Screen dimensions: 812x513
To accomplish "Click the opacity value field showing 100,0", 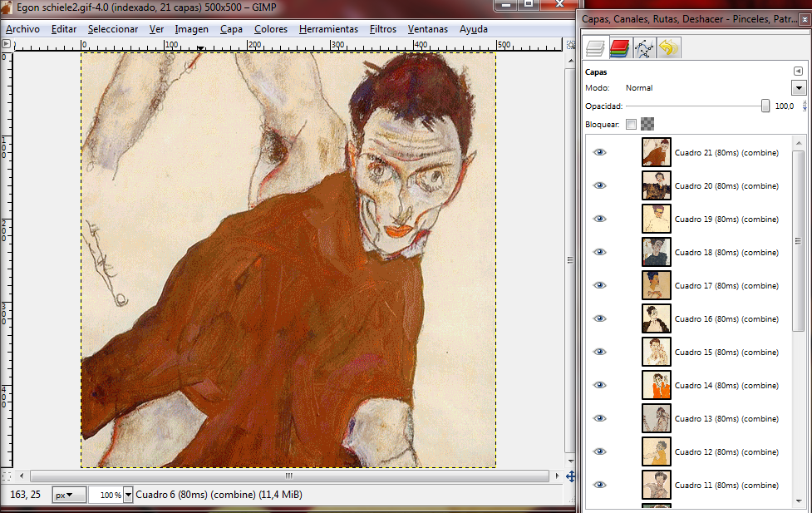I will pyautogui.click(x=785, y=106).
